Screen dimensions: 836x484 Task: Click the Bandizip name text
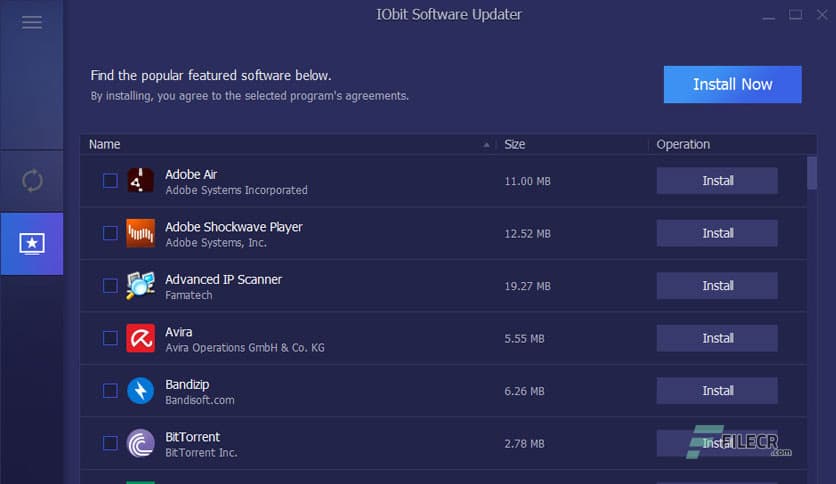pyautogui.click(x=187, y=384)
